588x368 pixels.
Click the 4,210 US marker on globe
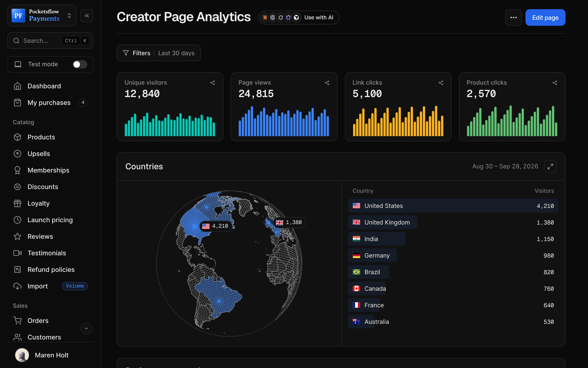(x=216, y=226)
